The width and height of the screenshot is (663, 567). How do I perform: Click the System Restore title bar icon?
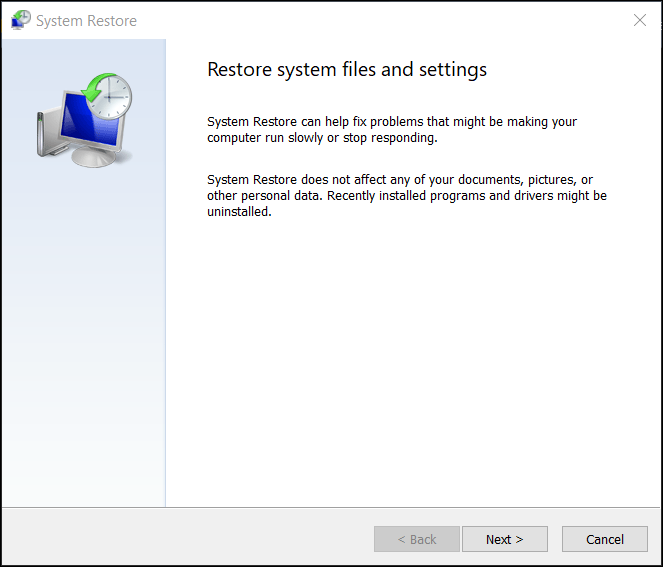click(x=20, y=20)
